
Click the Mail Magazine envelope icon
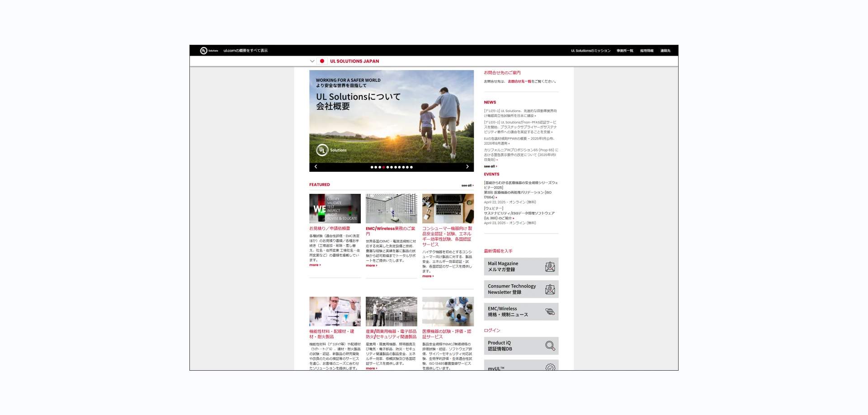point(550,267)
